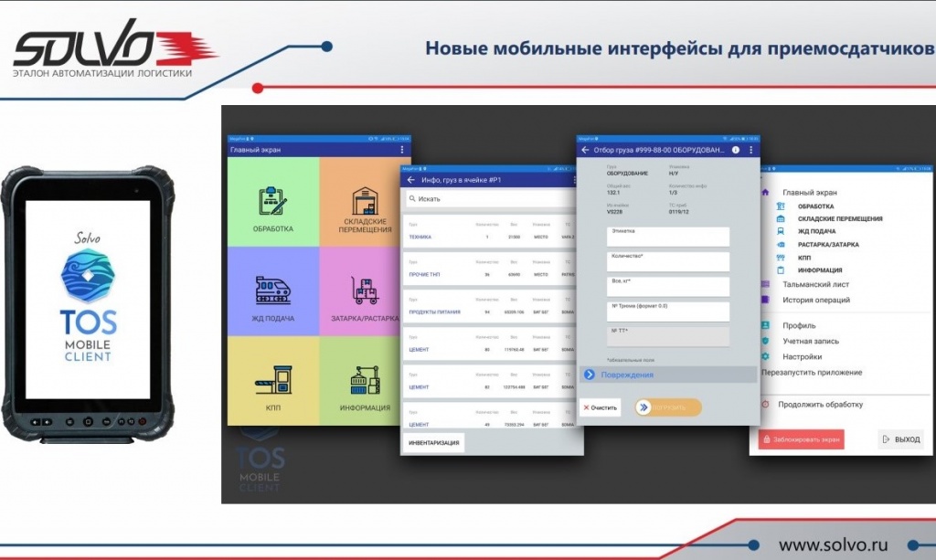This screenshot has width=936, height=560.
Task: Select the ЦЕМЕНТ row with quantity 82
Action: [x=490, y=381]
